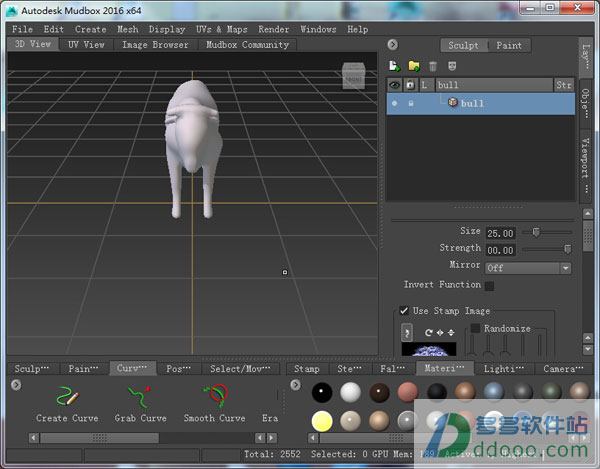Open the UVs & Maps menu

(x=222, y=29)
